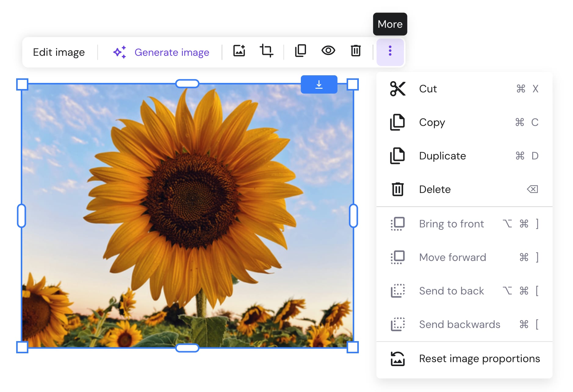Click the download icon above the image
The width and height of the screenshot is (573, 392).
(319, 84)
